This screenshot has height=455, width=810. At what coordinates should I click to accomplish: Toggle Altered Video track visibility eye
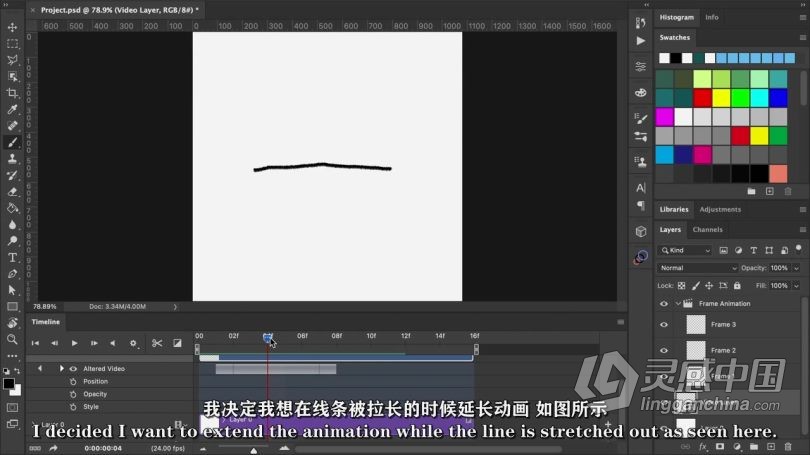(x=73, y=369)
